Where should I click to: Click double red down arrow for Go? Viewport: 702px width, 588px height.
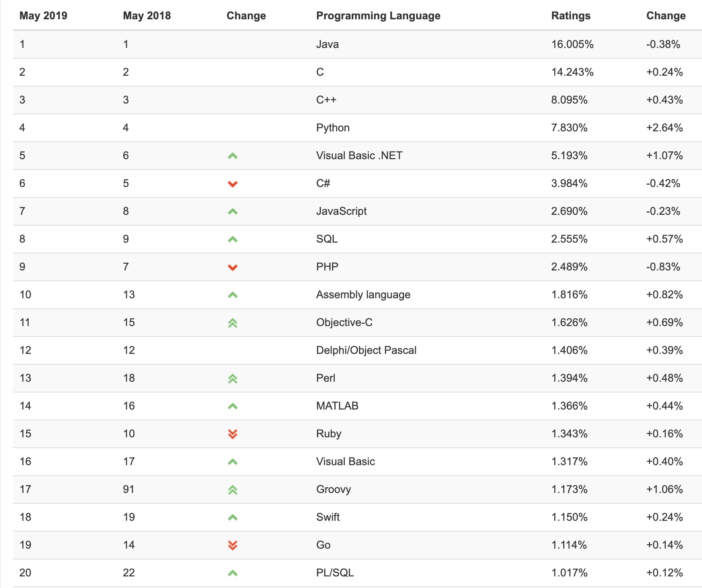232,545
